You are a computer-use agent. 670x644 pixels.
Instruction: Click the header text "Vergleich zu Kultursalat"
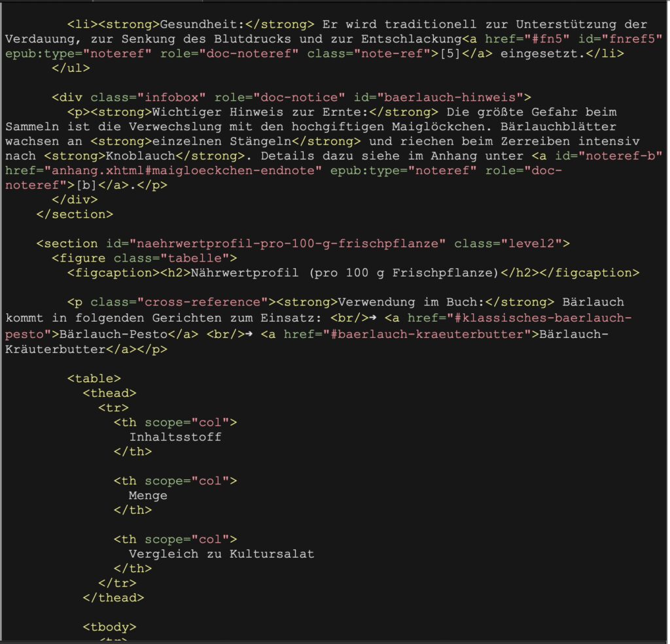221,554
